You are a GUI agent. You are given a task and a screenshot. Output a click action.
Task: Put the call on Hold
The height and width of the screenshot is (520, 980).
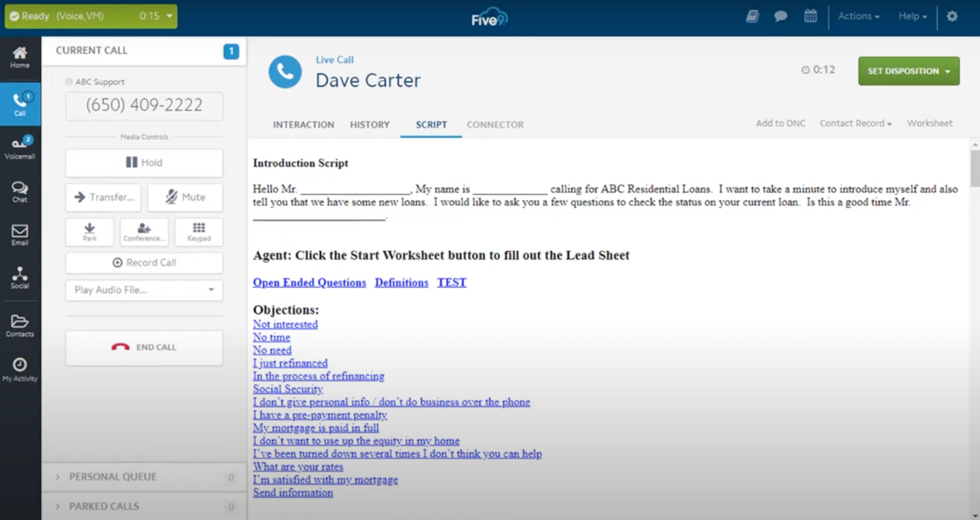tap(144, 163)
